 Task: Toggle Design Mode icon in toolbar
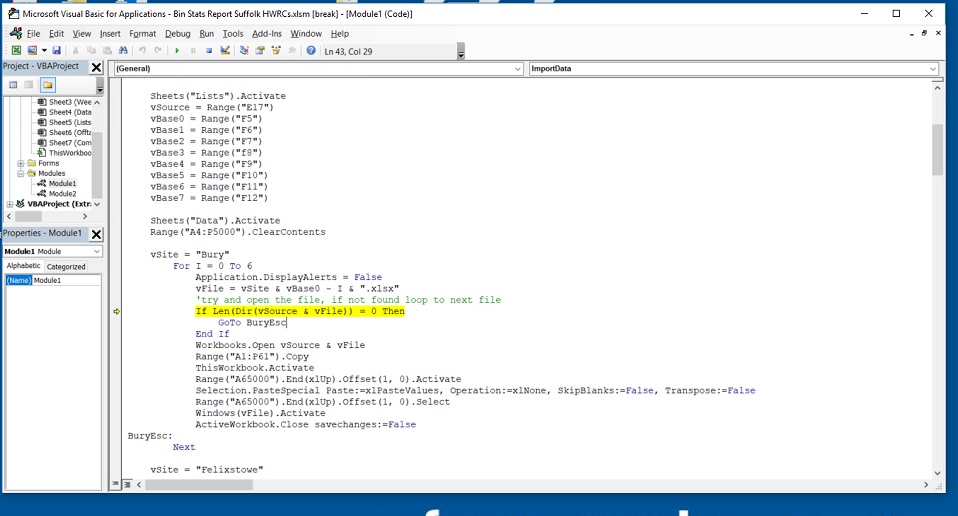(x=226, y=50)
